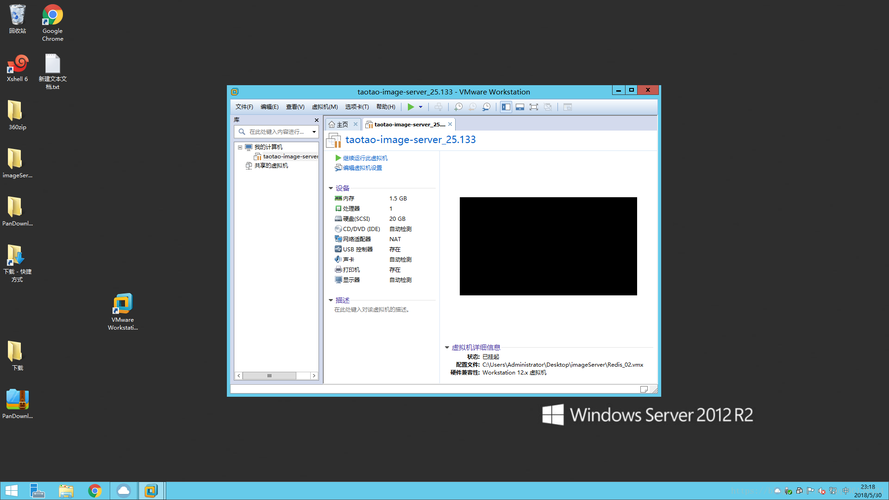Click the cloud app taskbar icon
This screenshot has height=500, width=889.
(x=123, y=491)
